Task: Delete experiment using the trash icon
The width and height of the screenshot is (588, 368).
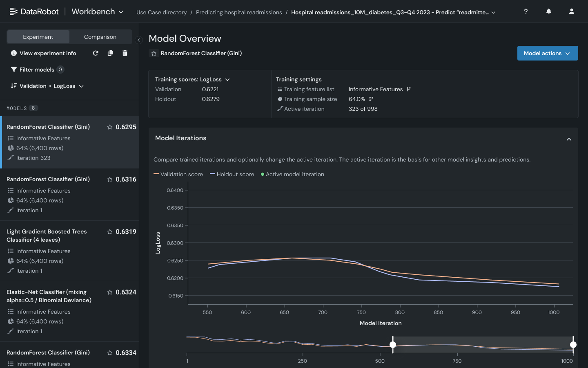Action: point(125,53)
